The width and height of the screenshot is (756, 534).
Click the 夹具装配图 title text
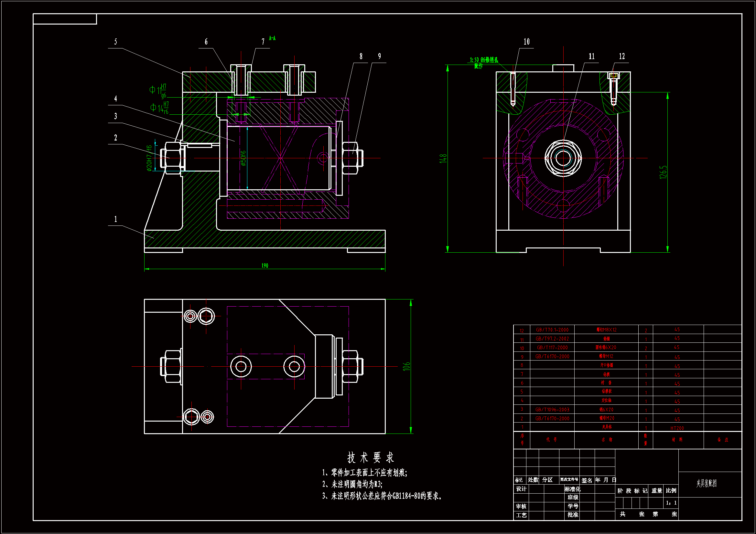point(706,483)
